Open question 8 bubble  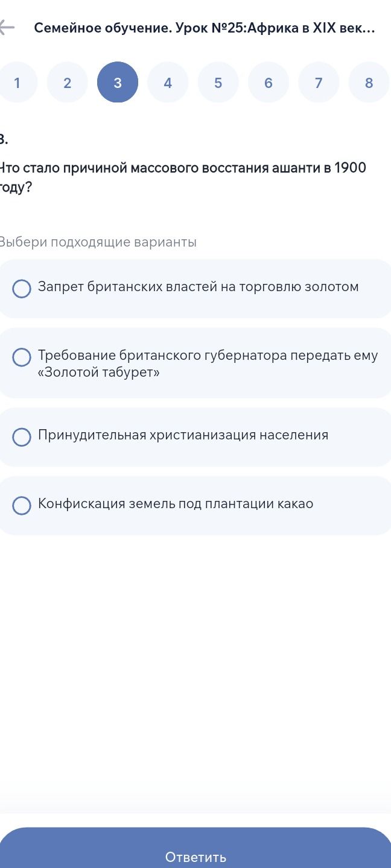[369, 83]
